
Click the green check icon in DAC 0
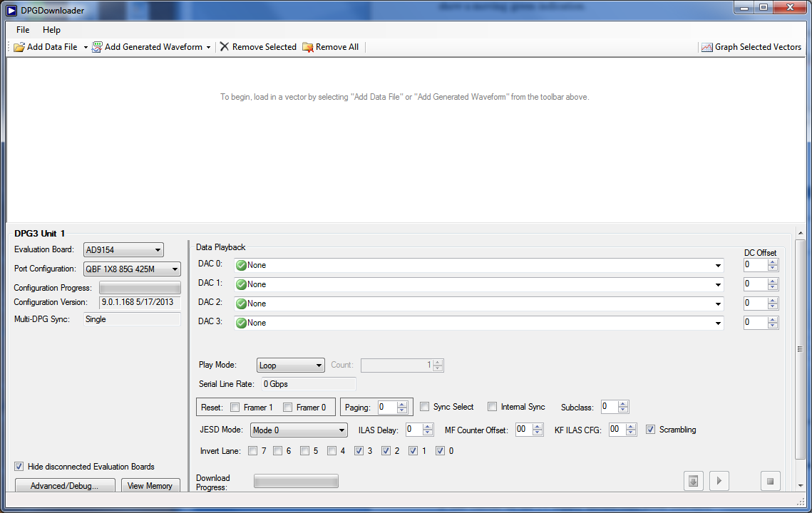coord(241,266)
